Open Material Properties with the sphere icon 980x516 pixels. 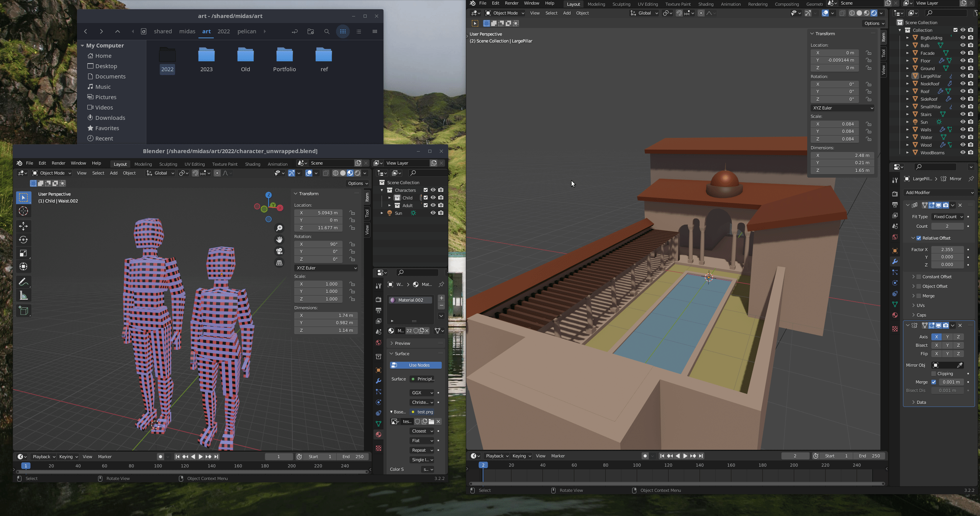click(x=379, y=434)
